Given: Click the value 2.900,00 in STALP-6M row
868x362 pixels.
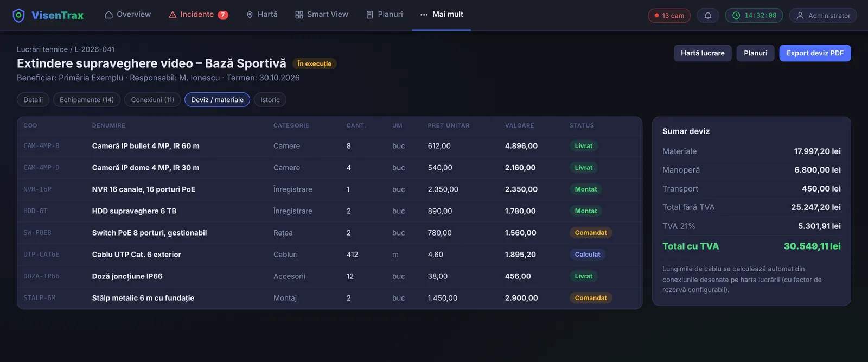Looking at the screenshot, I should tap(521, 298).
